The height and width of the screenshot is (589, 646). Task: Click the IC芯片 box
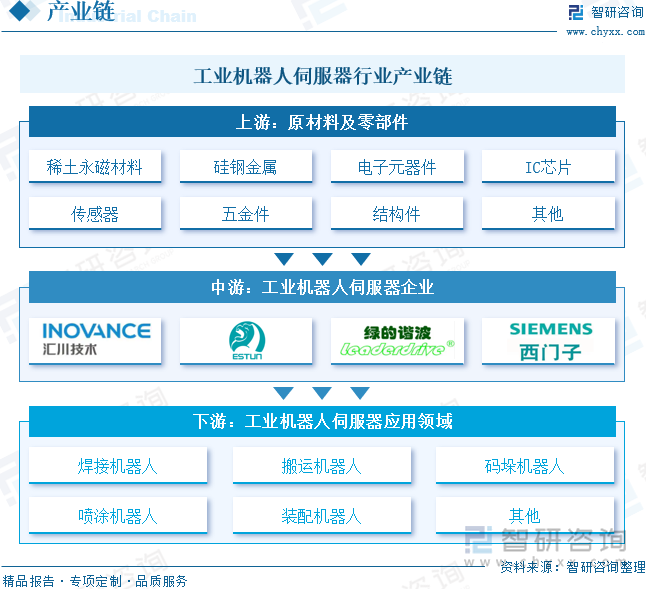tap(548, 166)
